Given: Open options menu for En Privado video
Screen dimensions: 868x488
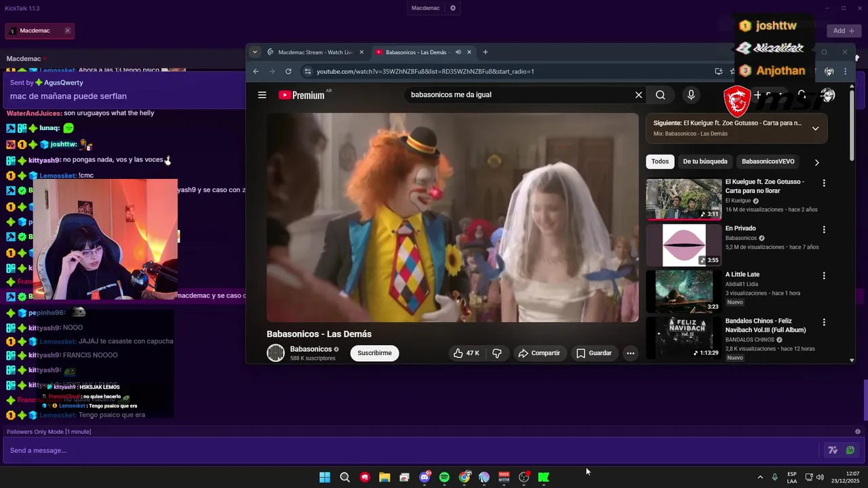Looking at the screenshot, I should (824, 229).
